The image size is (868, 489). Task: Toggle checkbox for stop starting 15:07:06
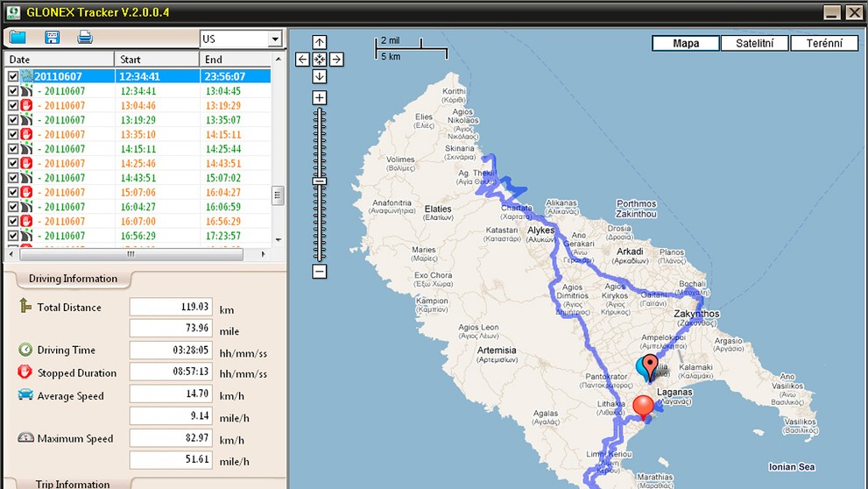pos(13,192)
